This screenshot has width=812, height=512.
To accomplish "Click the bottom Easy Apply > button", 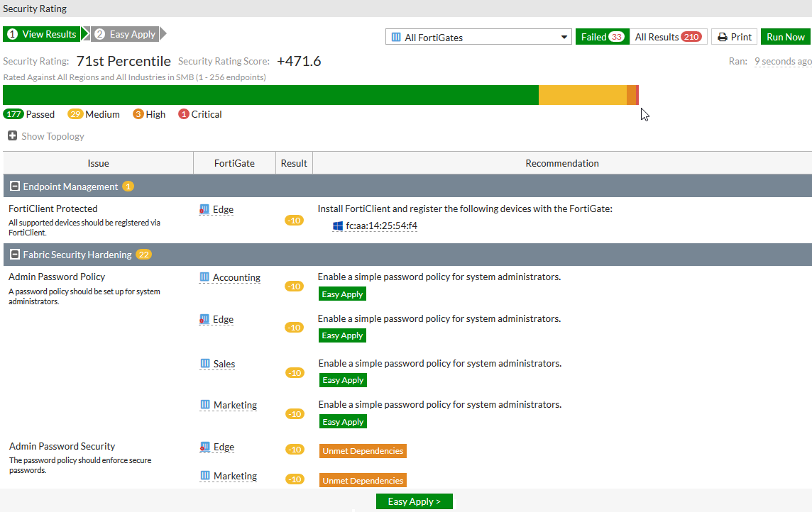I will [415, 501].
